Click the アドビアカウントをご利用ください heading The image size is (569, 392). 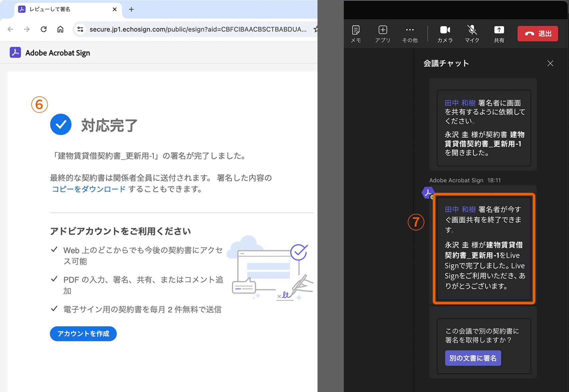(x=121, y=231)
